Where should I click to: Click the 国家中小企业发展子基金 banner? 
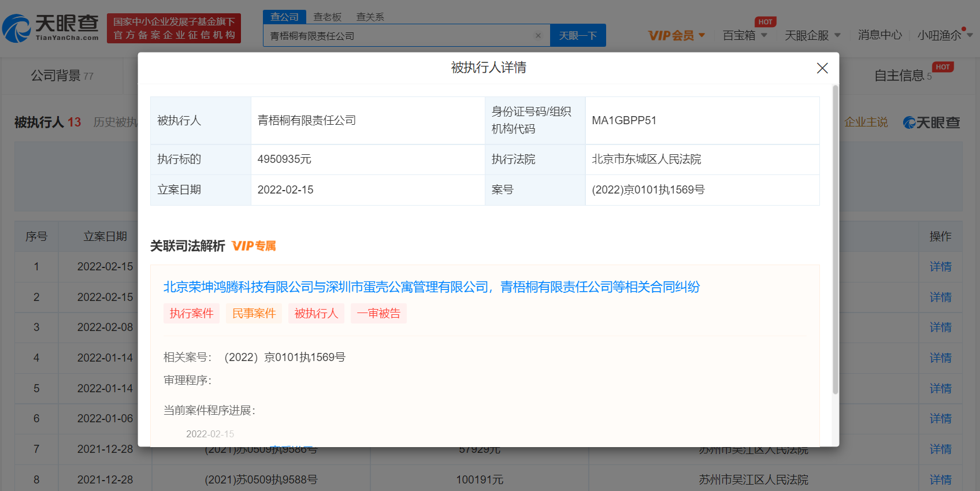pyautogui.click(x=174, y=28)
